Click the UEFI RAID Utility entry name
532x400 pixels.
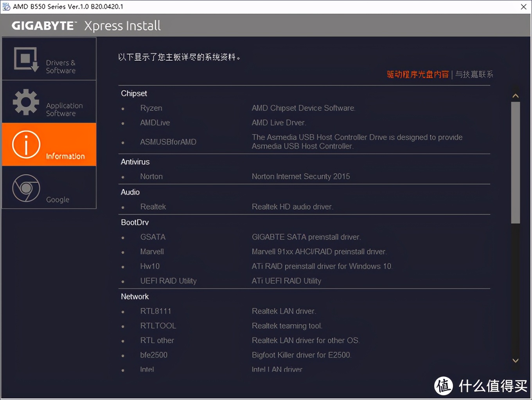(168, 281)
